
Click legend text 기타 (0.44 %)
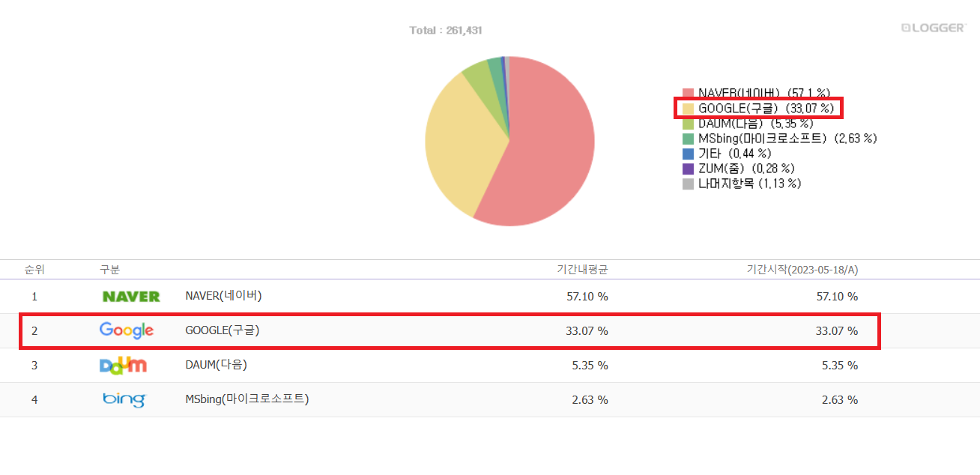point(735,154)
